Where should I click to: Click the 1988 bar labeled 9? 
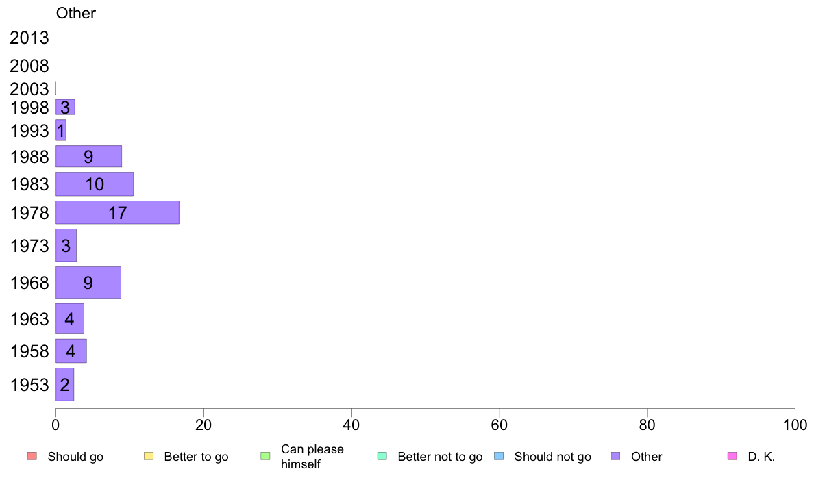coord(89,156)
